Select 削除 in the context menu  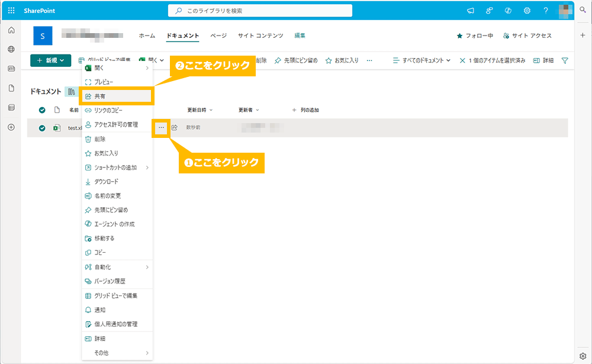click(117, 139)
